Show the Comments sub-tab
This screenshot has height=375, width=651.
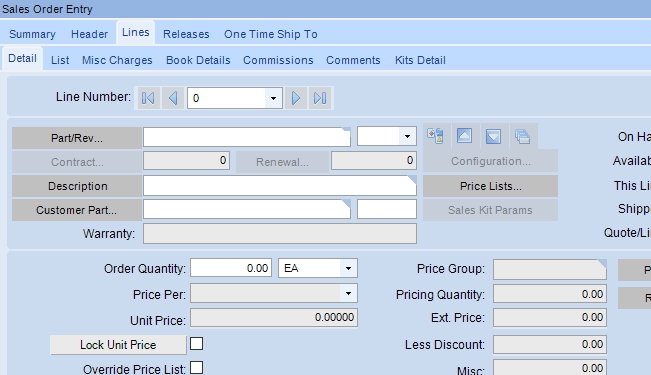(353, 60)
